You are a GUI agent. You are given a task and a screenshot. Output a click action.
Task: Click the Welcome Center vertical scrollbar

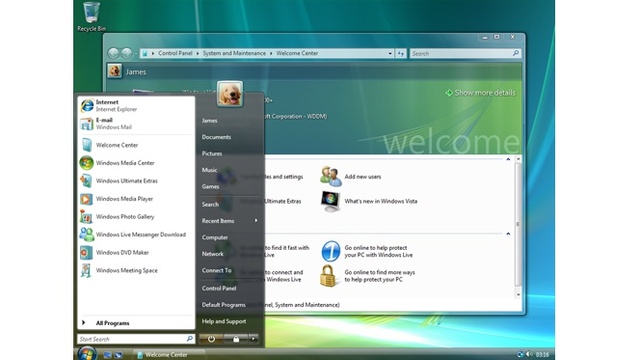(518, 224)
